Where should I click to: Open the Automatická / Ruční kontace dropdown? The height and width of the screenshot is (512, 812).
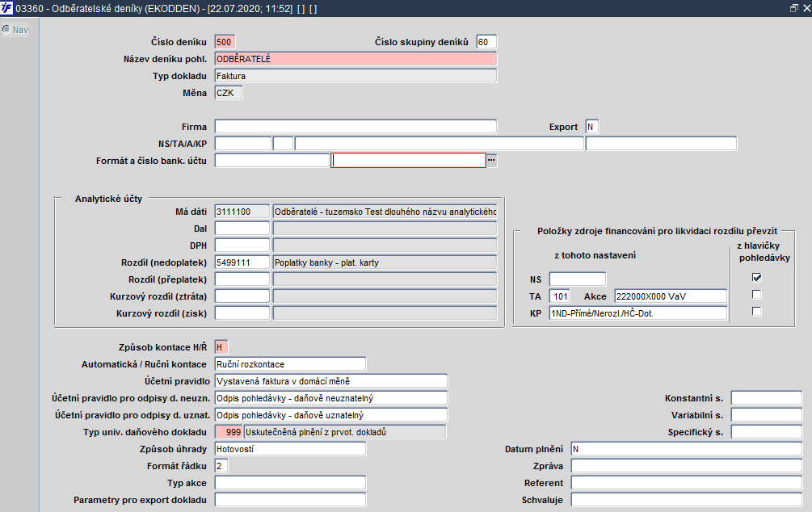(290, 364)
